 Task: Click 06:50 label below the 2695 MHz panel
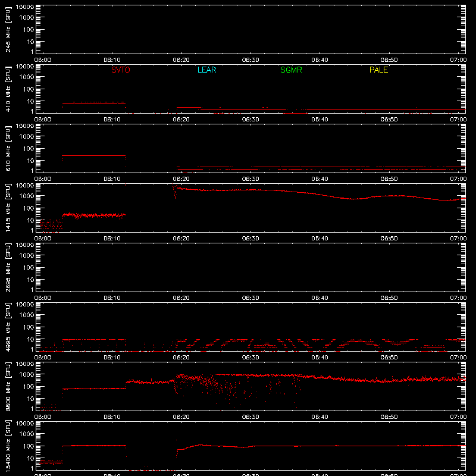click(x=389, y=298)
